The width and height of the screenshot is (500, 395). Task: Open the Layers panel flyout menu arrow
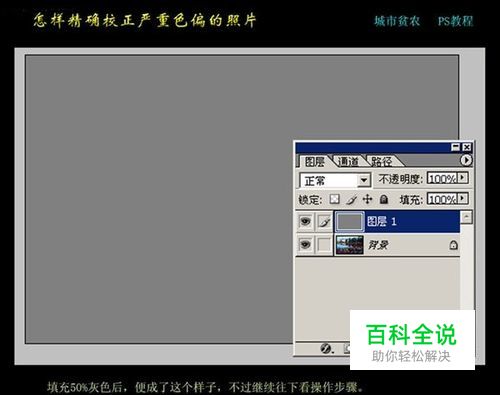click(x=466, y=160)
